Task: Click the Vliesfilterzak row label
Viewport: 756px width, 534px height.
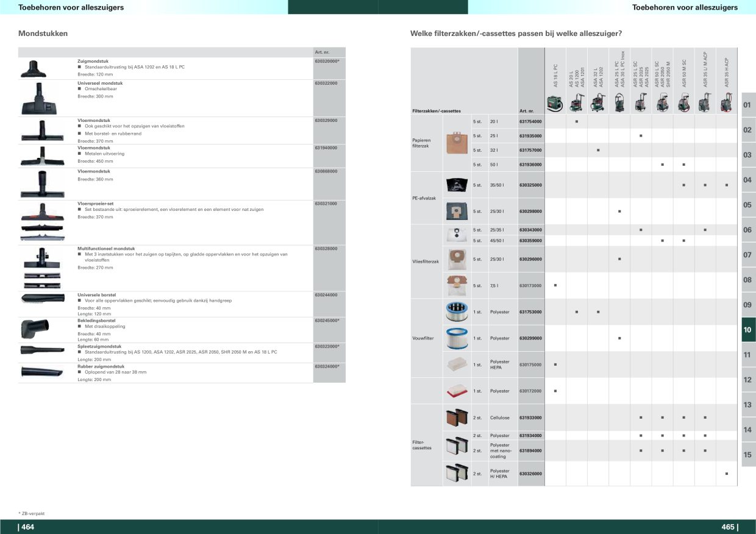Action: point(426,262)
